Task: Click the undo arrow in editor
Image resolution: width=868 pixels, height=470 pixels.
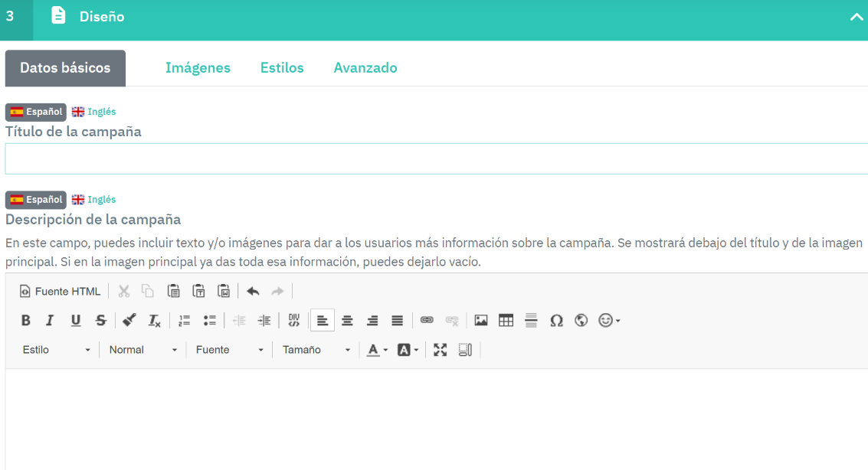Action: (253, 291)
